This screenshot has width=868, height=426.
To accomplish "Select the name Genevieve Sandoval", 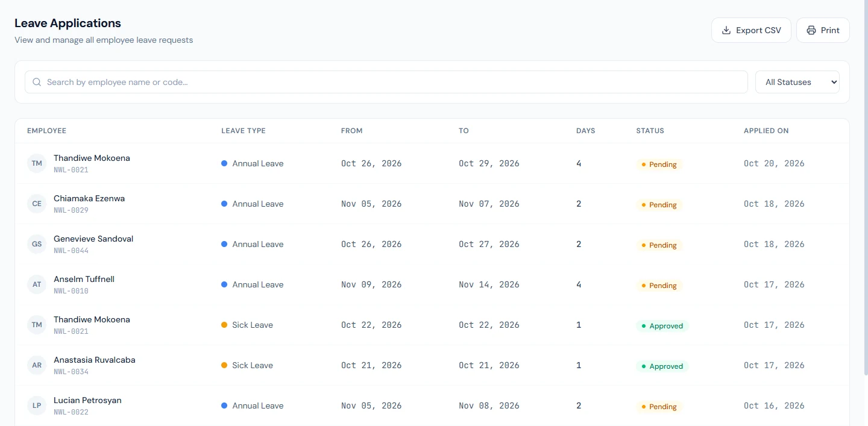I will pyautogui.click(x=93, y=239).
